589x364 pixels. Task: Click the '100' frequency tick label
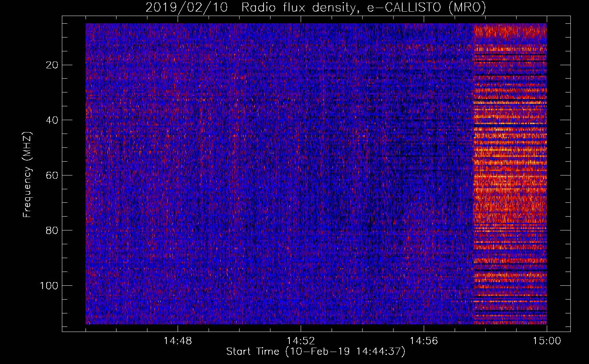tap(49, 286)
